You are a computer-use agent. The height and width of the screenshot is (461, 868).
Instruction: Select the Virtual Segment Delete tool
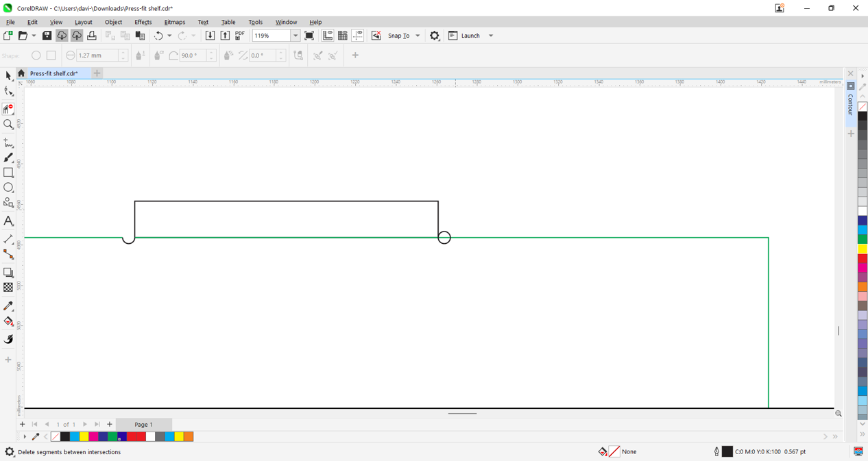tap(8, 109)
